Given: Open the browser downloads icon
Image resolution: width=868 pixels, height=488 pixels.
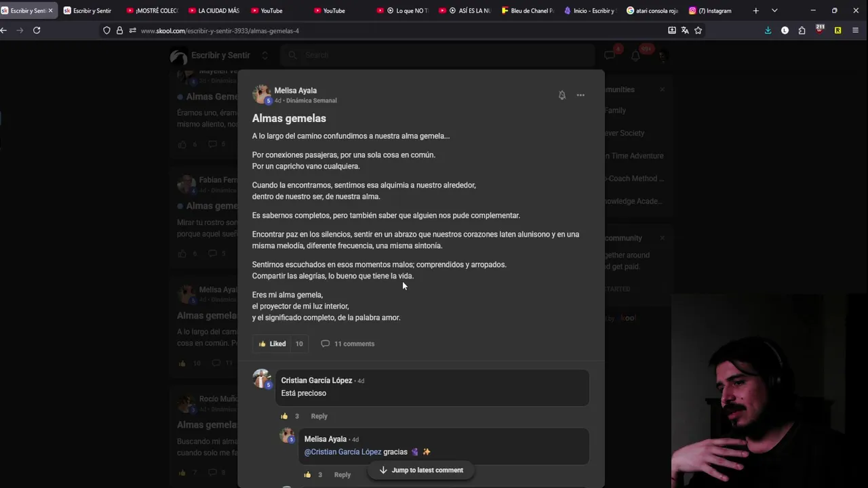Looking at the screenshot, I should [x=768, y=30].
